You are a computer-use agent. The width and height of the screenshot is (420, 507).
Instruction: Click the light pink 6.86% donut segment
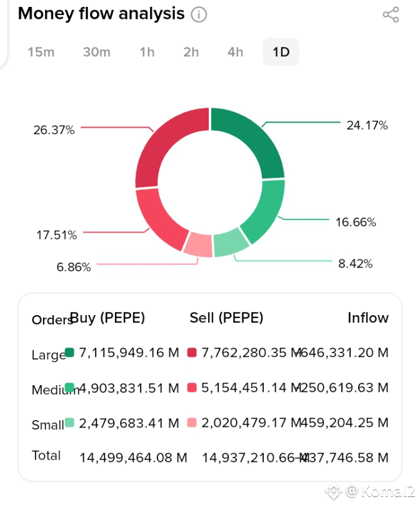click(x=198, y=244)
